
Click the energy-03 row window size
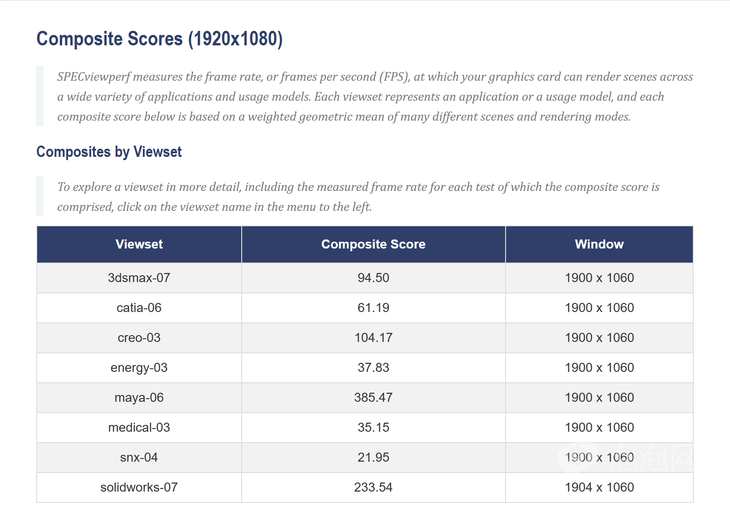(x=599, y=368)
